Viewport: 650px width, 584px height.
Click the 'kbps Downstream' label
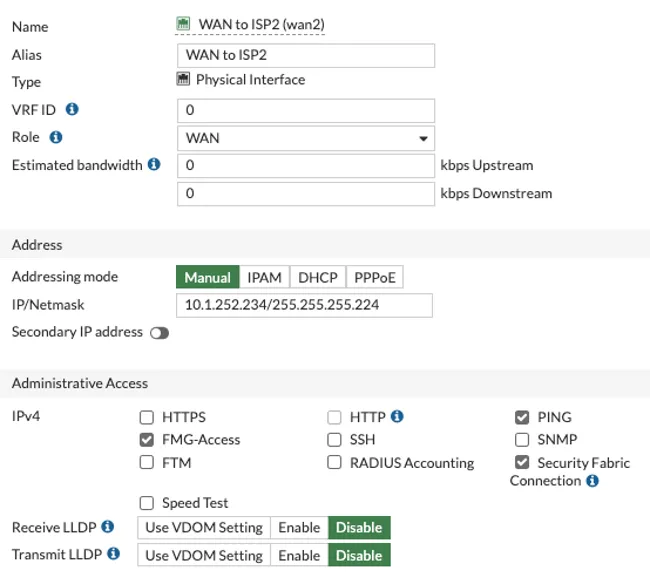pyautogui.click(x=496, y=193)
